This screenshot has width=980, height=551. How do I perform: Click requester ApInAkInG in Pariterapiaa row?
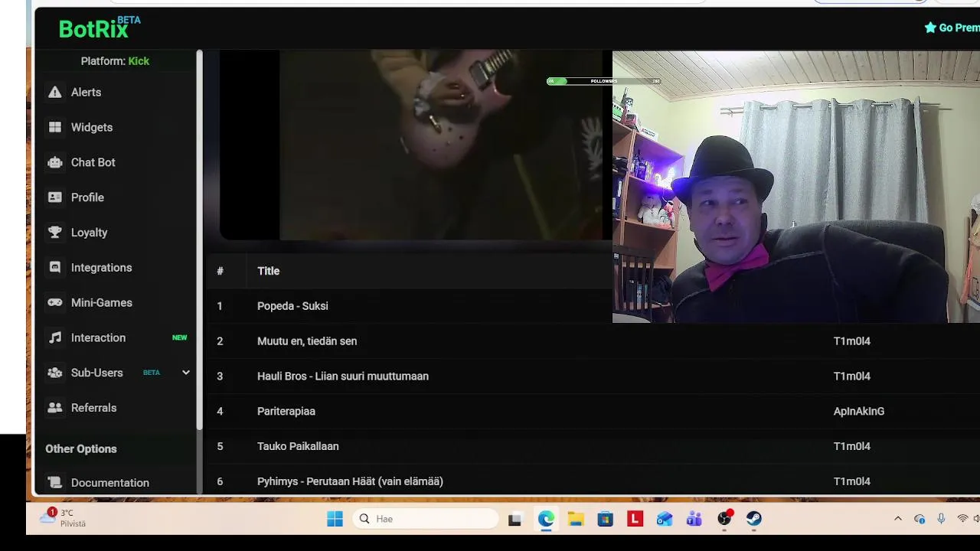pyautogui.click(x=858, y=412)
